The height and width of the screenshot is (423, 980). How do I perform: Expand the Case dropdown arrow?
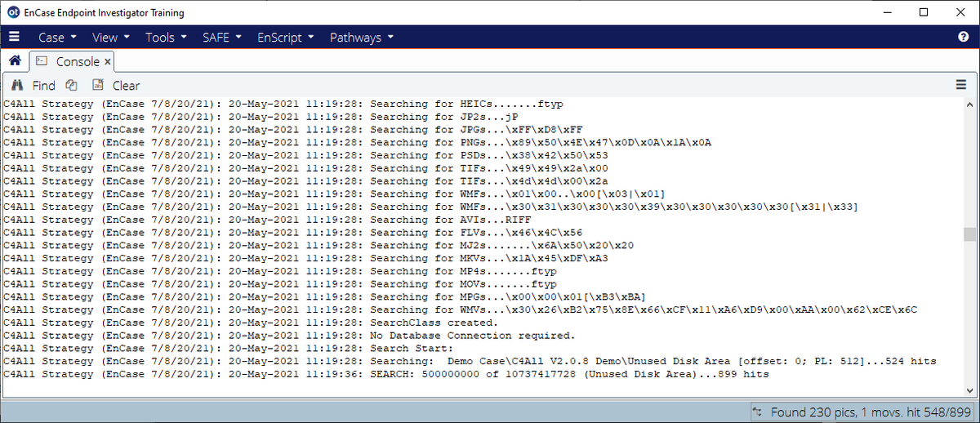point(73,38)
